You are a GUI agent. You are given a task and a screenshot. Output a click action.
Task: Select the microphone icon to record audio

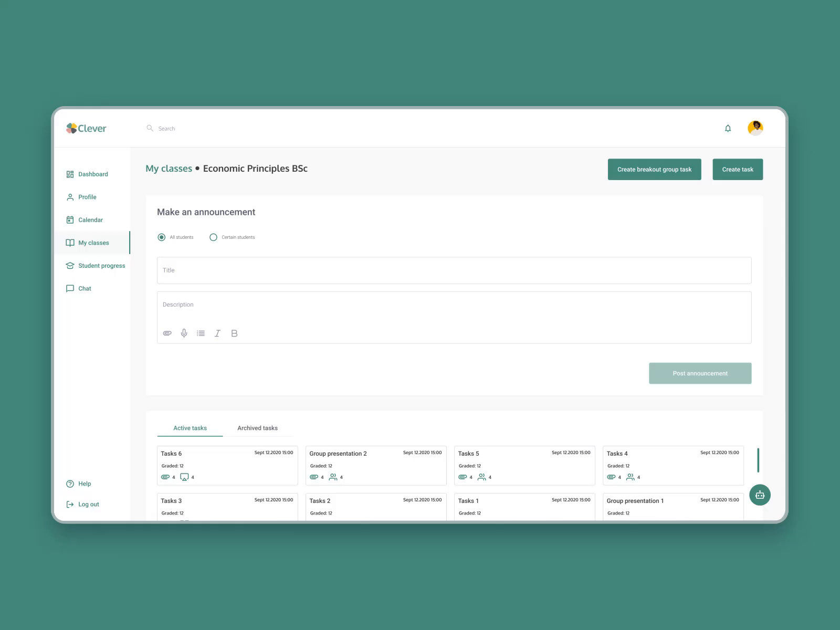pos(184,333)
